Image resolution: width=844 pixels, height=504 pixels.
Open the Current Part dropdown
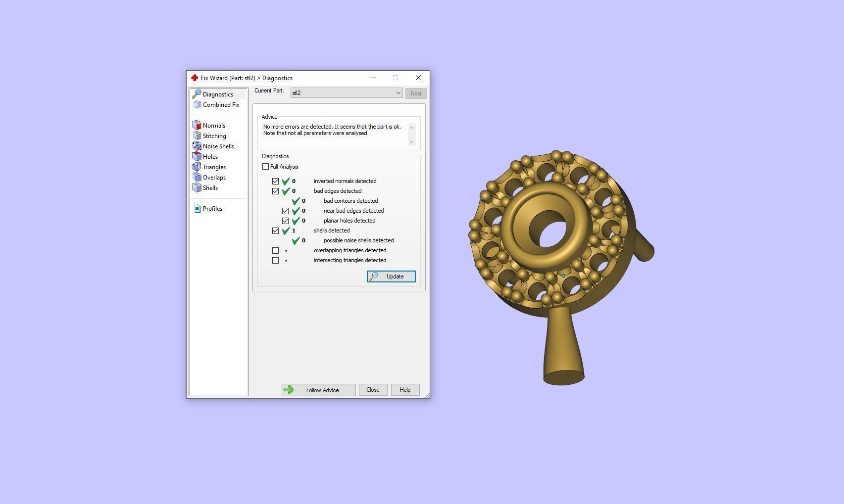click(347, 93)
